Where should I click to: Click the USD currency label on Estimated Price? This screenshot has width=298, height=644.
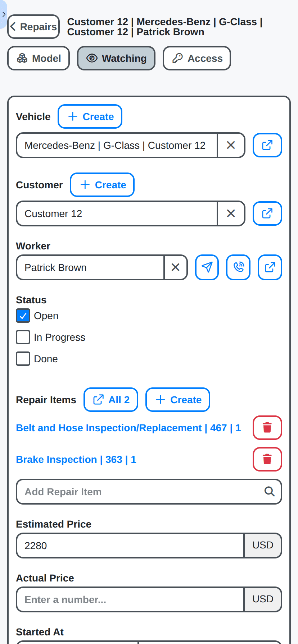pos(263,546)
